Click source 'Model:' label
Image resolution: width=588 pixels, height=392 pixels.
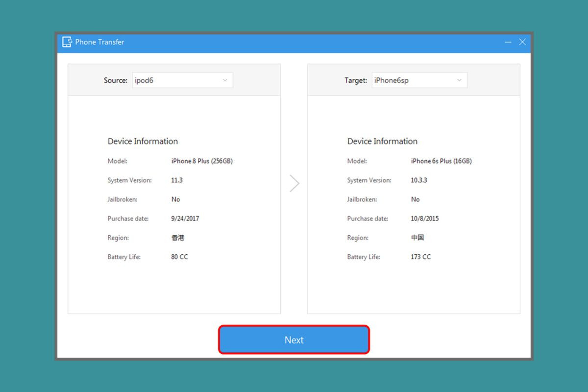point(117,161)
